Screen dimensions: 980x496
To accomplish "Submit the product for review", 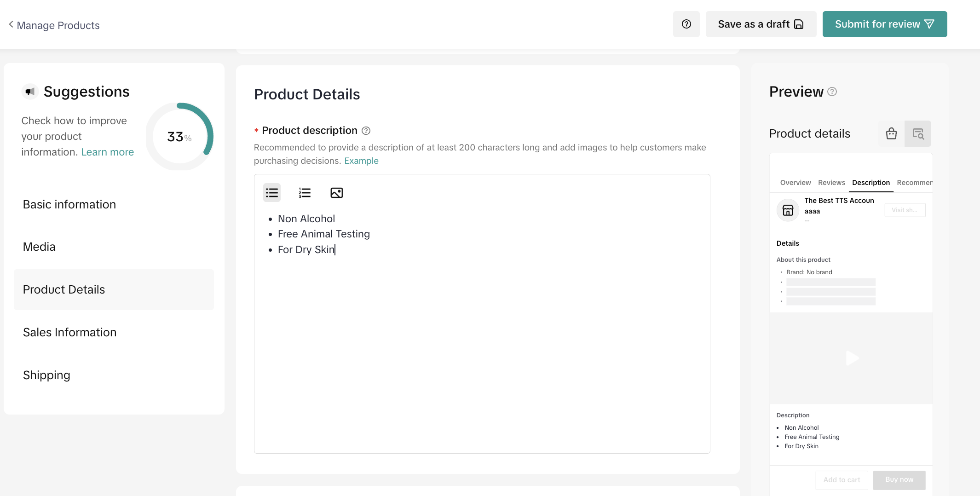I will (884, 24).
